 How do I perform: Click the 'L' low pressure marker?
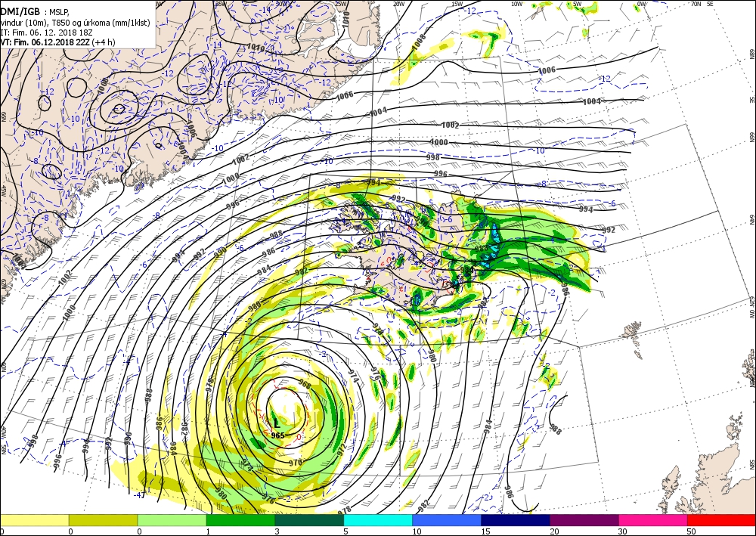[277, 423]
